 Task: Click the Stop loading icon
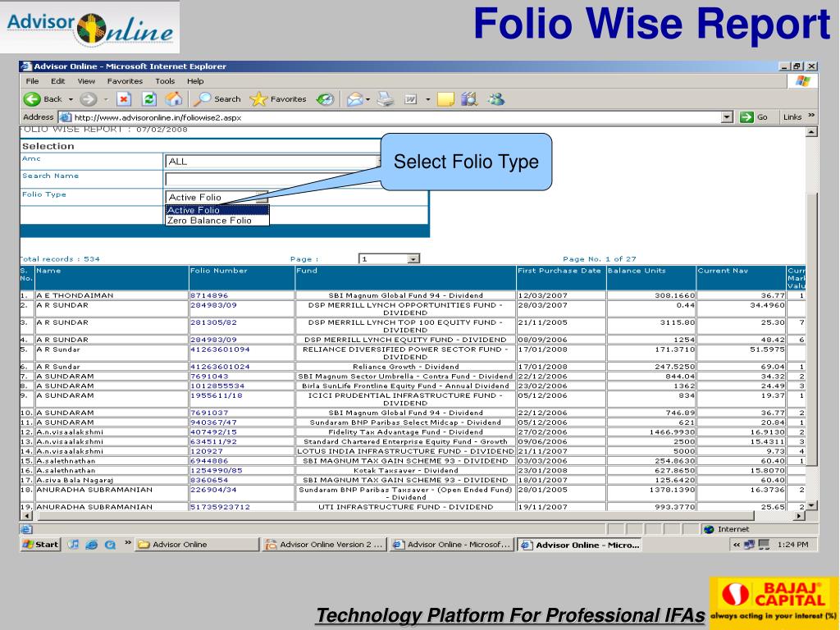(x=124, y=99)
